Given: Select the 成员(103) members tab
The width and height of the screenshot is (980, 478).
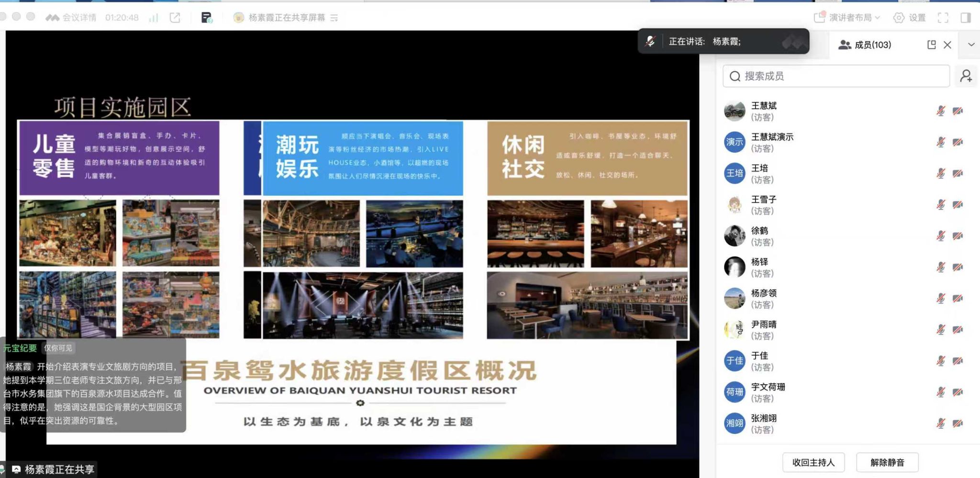Looking at the screenshot, I should (865, 44).
